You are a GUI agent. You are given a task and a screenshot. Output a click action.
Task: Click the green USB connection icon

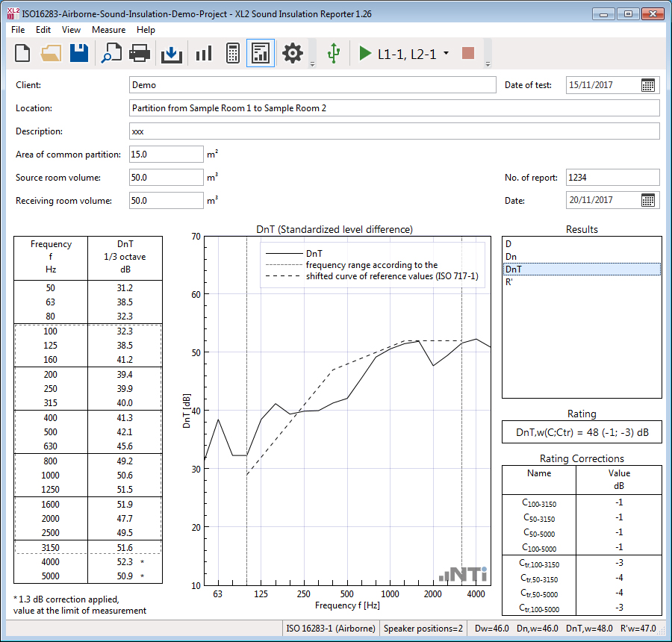[334, 54]
